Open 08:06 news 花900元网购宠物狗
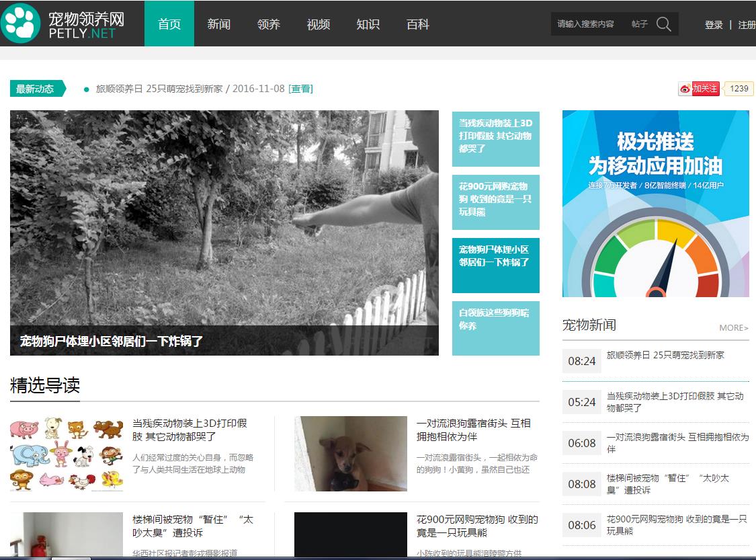This screenshot has height=560, width=756. [677, 525]
